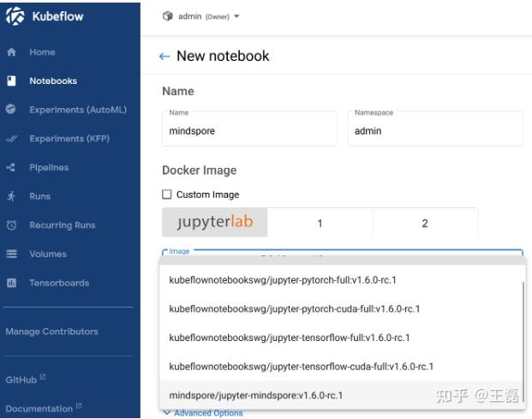The image size is (532, 419).
Task: Open the Image dropdown field
Action: point(343,253)
